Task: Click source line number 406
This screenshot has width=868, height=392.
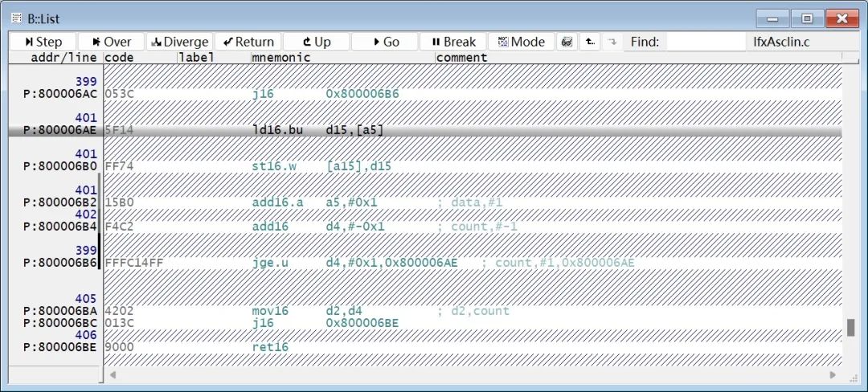Action: pyautogui.click(x=86, y=335)
